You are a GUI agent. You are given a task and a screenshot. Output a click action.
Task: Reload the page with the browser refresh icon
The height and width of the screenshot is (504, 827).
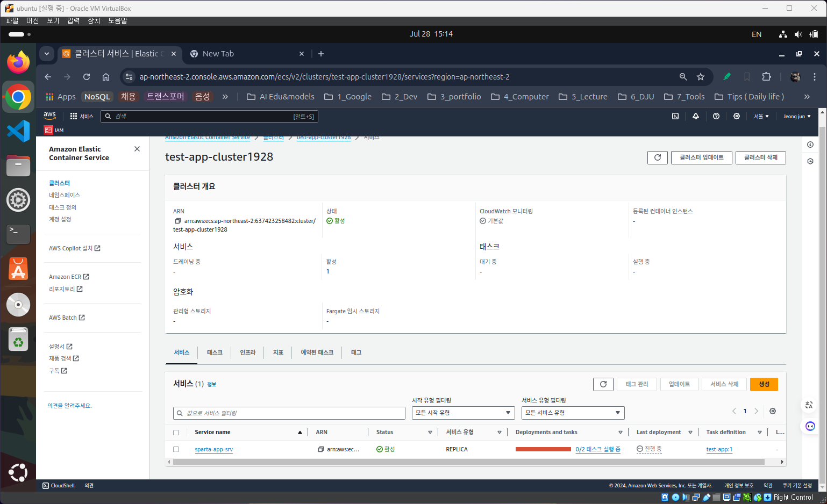[87, 77]
